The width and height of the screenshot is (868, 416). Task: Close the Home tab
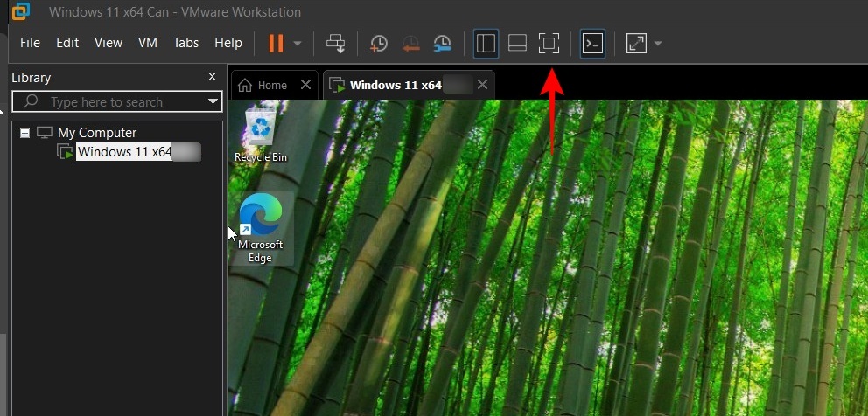click(305, 85)
